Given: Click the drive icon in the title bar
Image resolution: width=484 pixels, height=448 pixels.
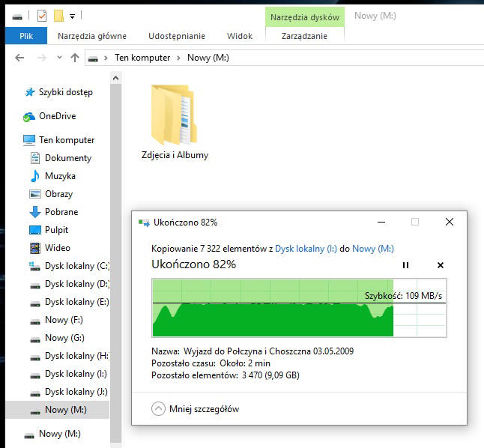Looking at the screenshot, I should [x=17, y=16].
